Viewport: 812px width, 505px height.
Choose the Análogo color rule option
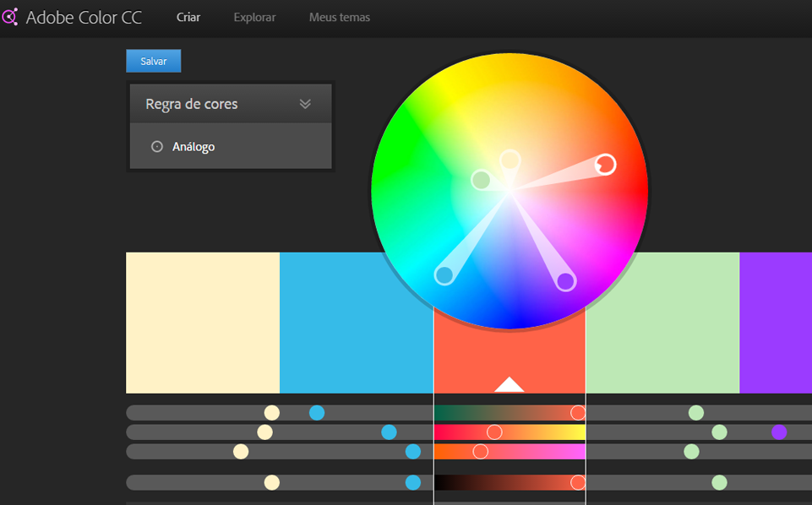(x=193, y=147)
